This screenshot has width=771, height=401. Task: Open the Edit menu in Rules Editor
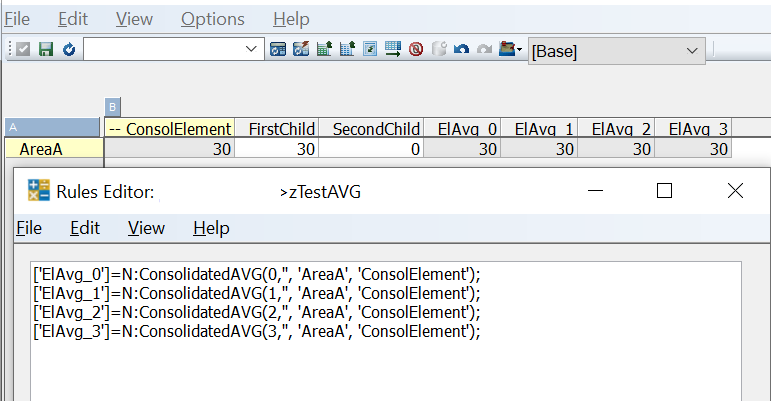[x=85, y=228]
